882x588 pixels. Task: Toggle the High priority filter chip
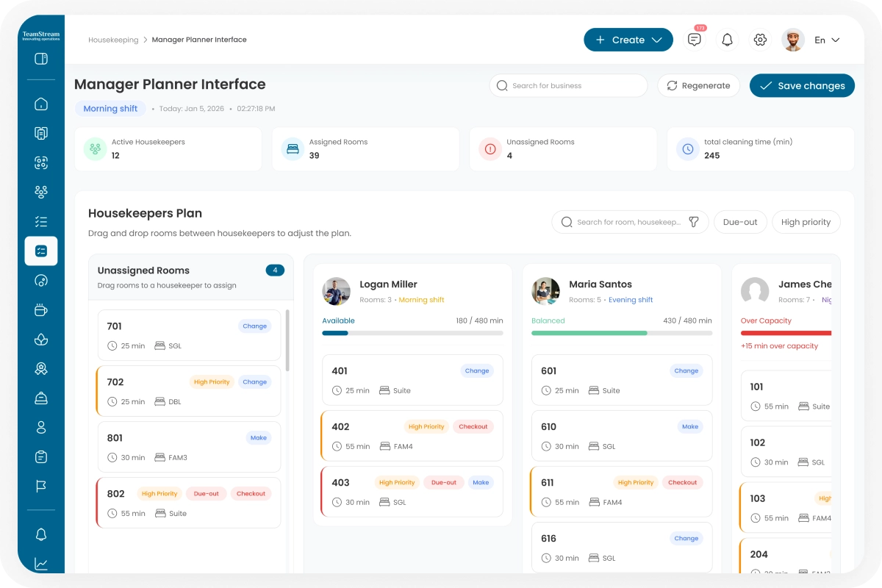806,222
